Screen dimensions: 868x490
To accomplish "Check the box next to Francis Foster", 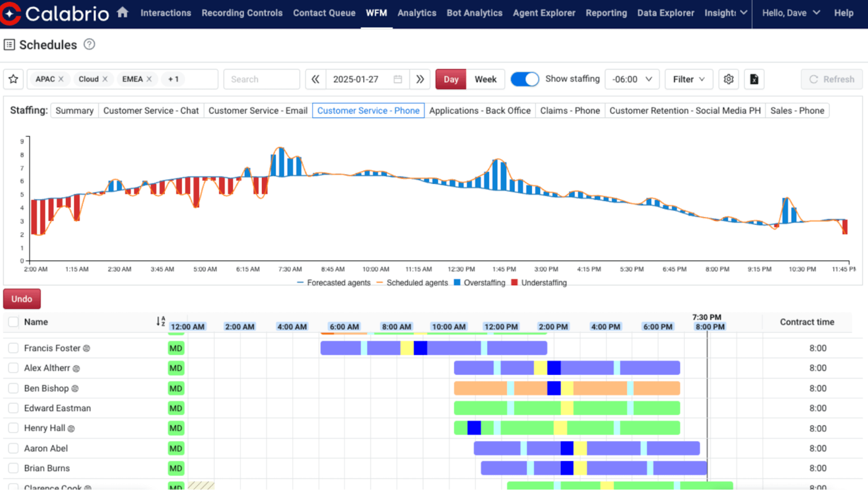I will (x=13, y=348).
